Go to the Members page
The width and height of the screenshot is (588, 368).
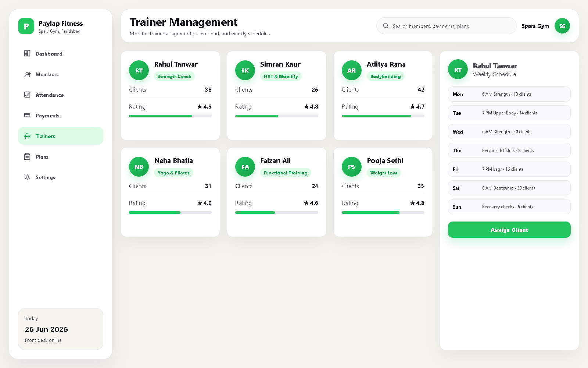pyautogui.click(x=61, y=74)
